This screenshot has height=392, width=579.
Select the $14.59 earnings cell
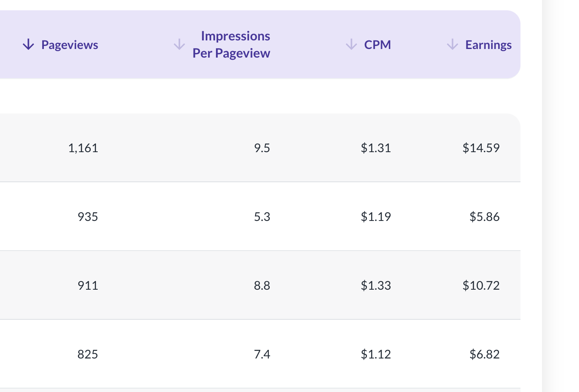481,148
